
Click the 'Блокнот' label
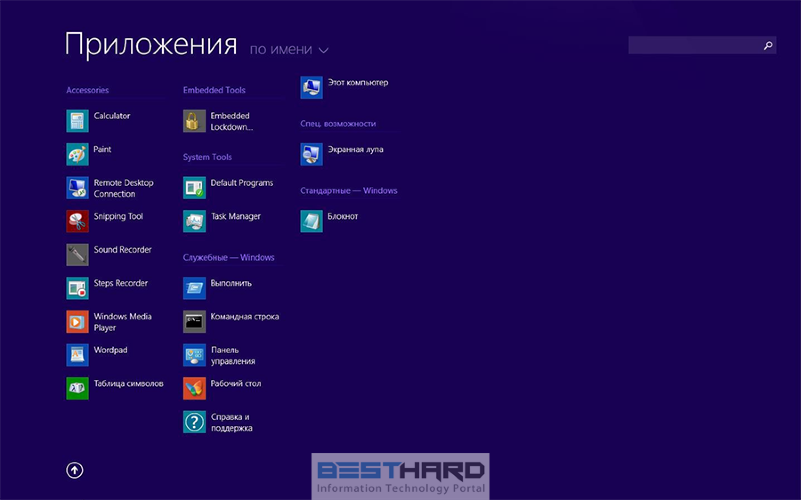coord(343,217)
